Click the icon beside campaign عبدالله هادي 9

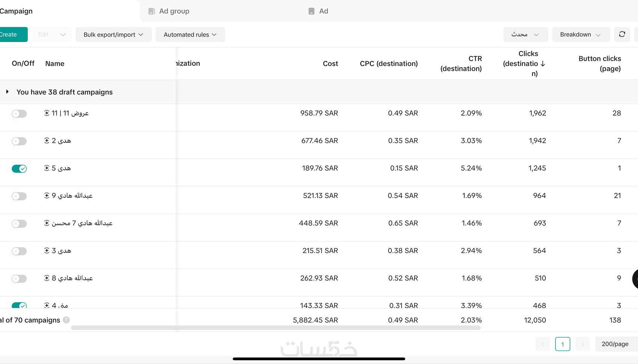[x=47, y=196]
